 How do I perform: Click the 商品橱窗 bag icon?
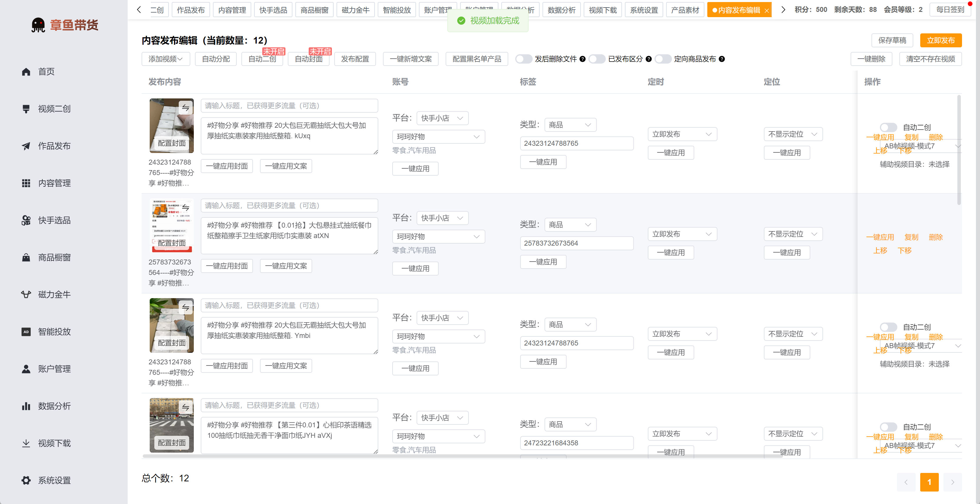pyautogui.click(x=26, y=258)
